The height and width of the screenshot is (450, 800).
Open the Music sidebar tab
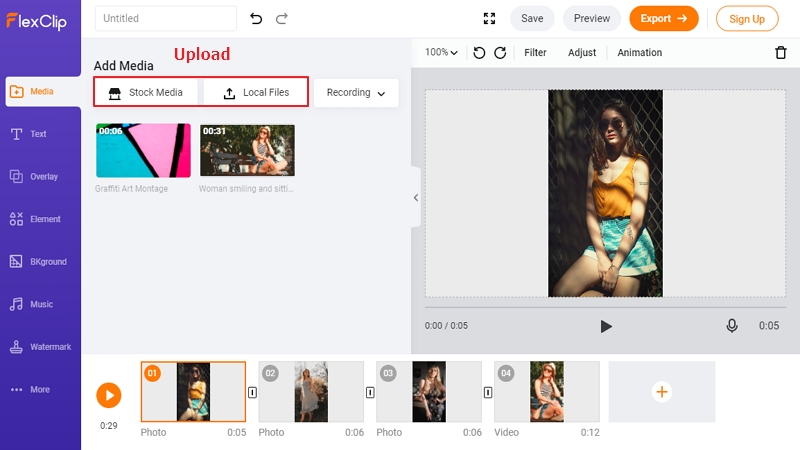pos(40,305)
